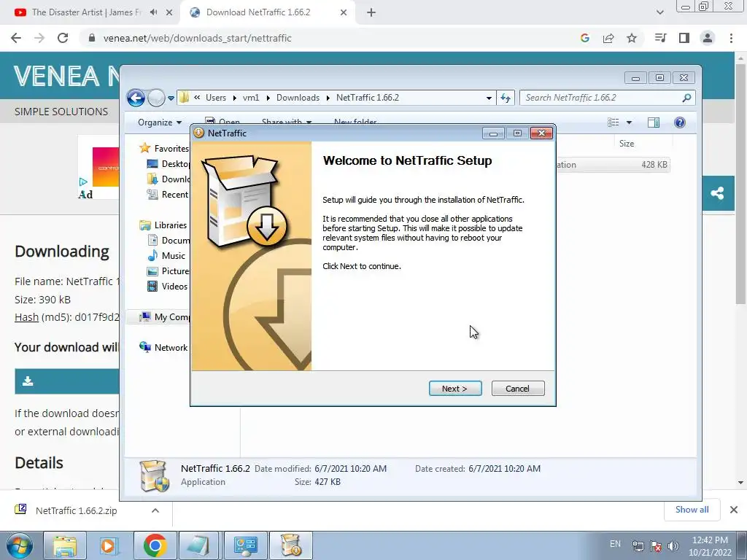
Task: Click the Google icon in address bar
Action: click(x=585, y=38)
